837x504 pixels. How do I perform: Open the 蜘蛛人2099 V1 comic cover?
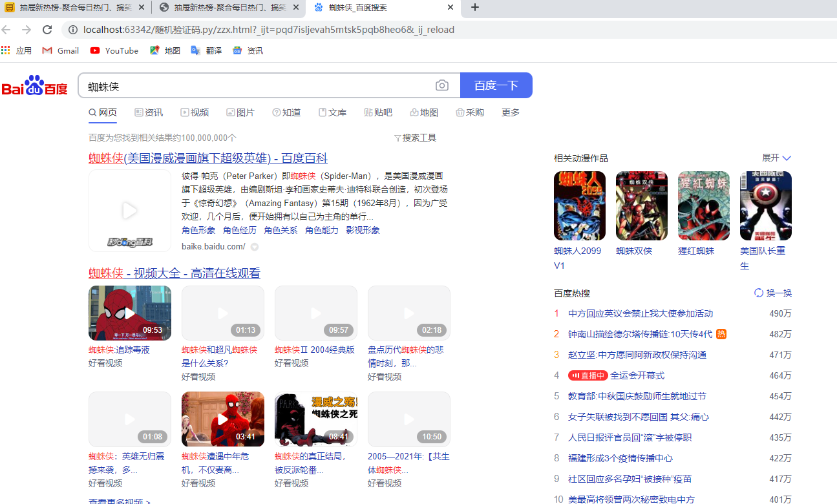click(580, 205)
